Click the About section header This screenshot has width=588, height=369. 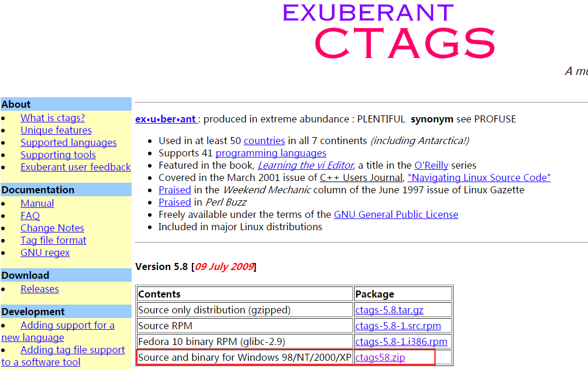tap(66, 104)
